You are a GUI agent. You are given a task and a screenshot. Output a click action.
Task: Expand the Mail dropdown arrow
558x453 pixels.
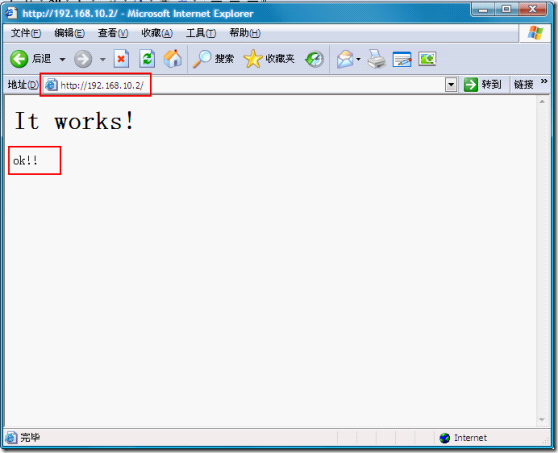pos(358,59)
